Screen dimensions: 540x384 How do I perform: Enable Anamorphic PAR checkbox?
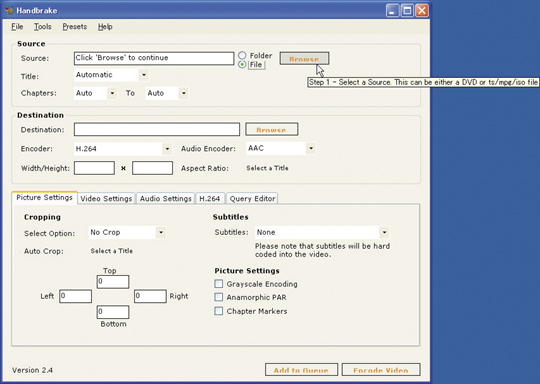219,297
